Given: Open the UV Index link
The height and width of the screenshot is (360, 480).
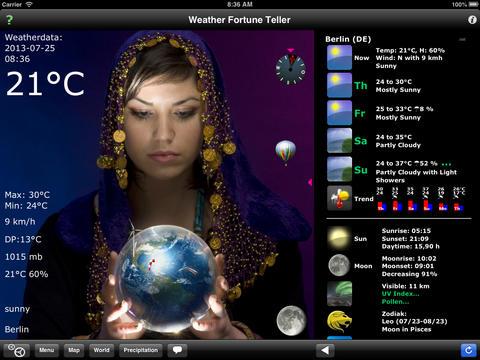Looking at the screenshot, I should tap(400, 294).
